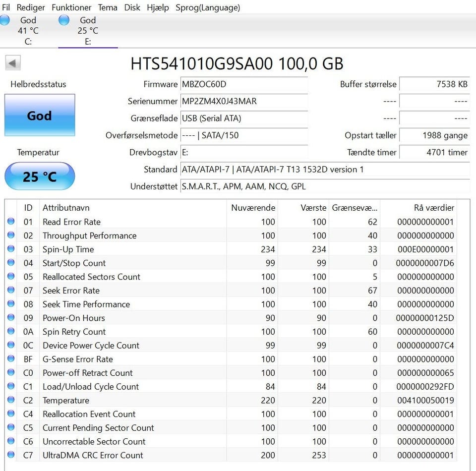Open the Tema menu
476x471 pixels.
108,7
